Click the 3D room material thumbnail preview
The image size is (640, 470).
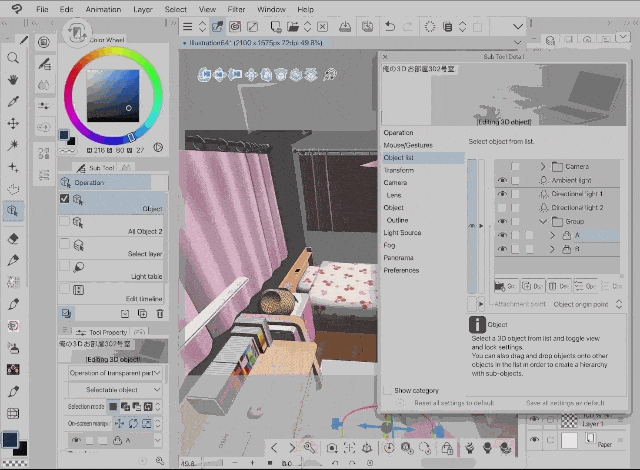pyautogui.click(x=503, y=94)
